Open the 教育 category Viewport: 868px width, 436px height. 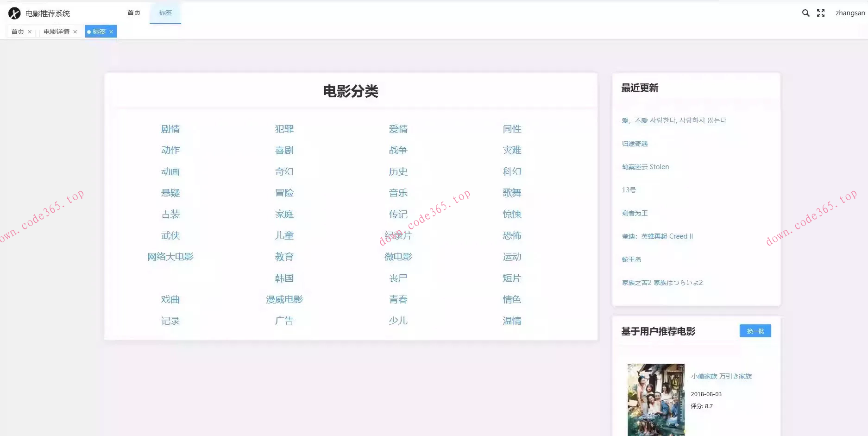284,257
